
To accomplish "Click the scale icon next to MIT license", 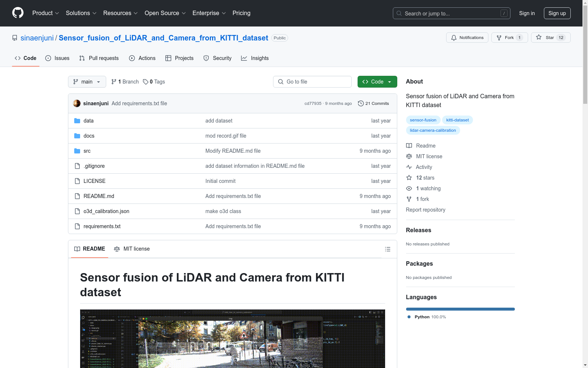I will pyautogui.click(x=409, y=156).
